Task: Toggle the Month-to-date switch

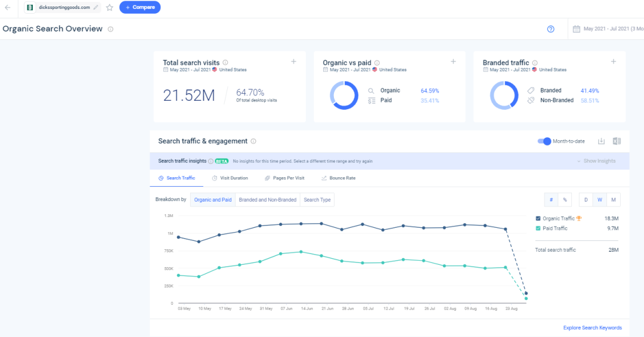Action: pos(544,141)
